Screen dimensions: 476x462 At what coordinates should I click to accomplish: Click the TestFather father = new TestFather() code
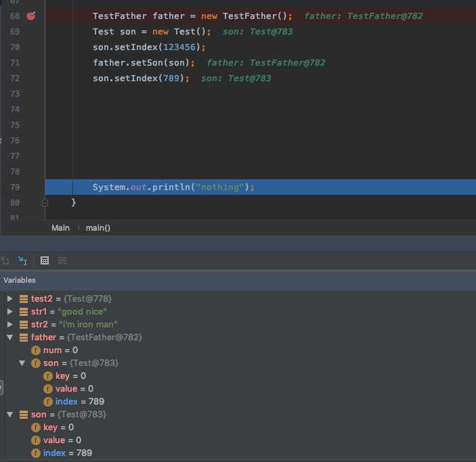(192, 16)
